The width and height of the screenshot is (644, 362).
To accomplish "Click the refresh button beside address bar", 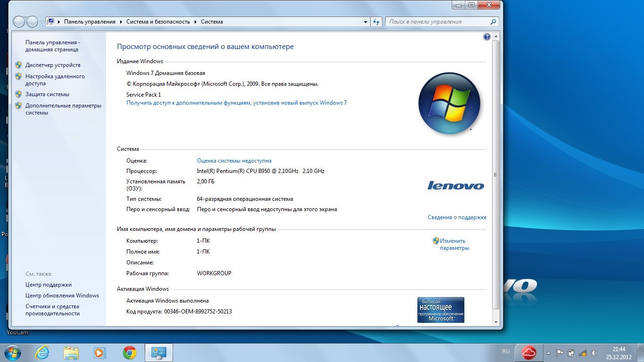I will (x=376, y=22).
